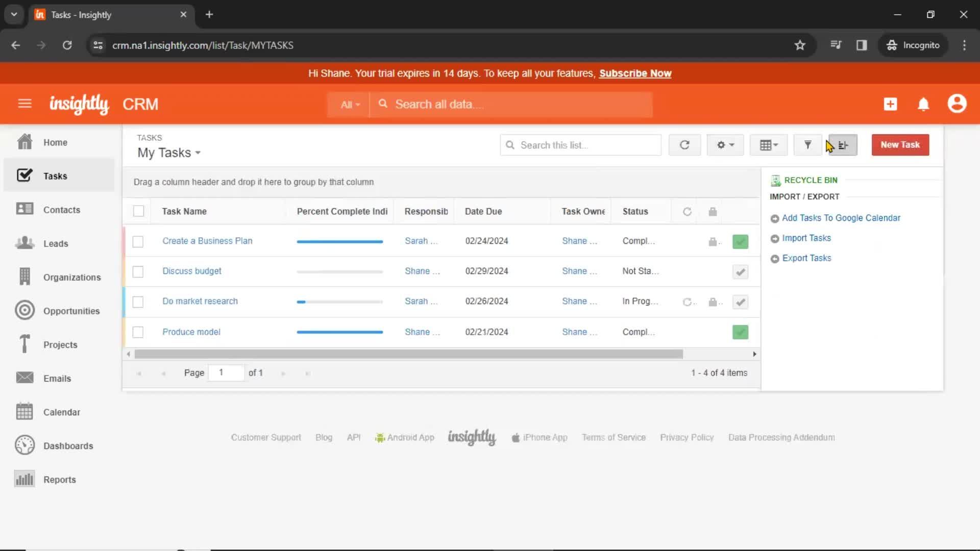Open the hamburger navigation menu
The width and height of the screenshot is (980, 551).
24,104
